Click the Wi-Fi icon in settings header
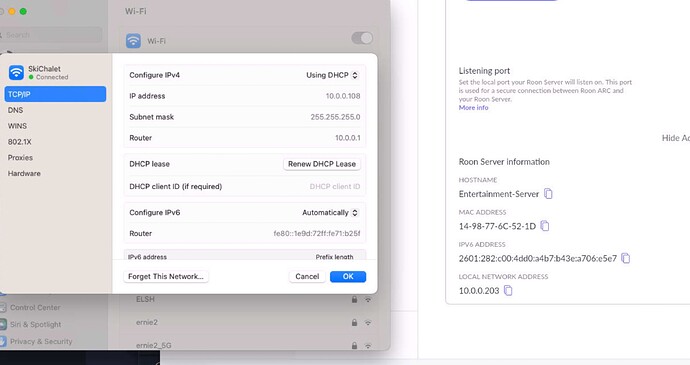 click(x=134, y=41)
